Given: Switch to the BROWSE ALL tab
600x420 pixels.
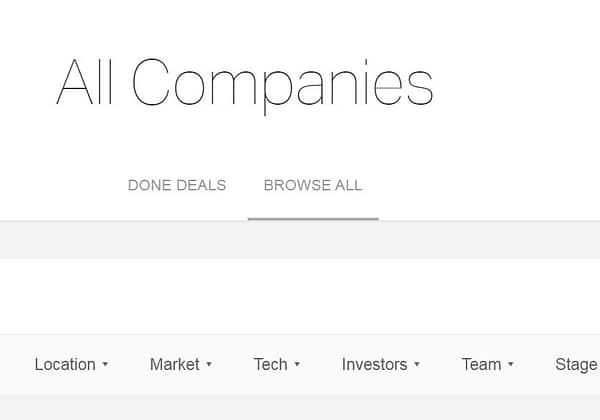Looking at the screenshot, I should coord(313,185).
